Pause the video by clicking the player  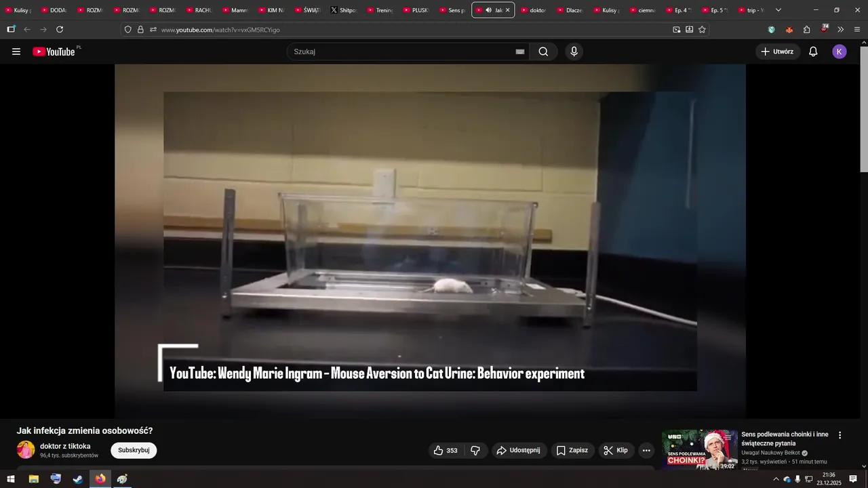point(430,241)
